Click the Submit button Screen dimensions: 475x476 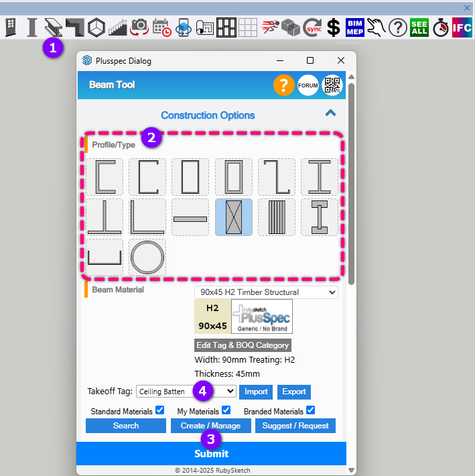point(211,453)
